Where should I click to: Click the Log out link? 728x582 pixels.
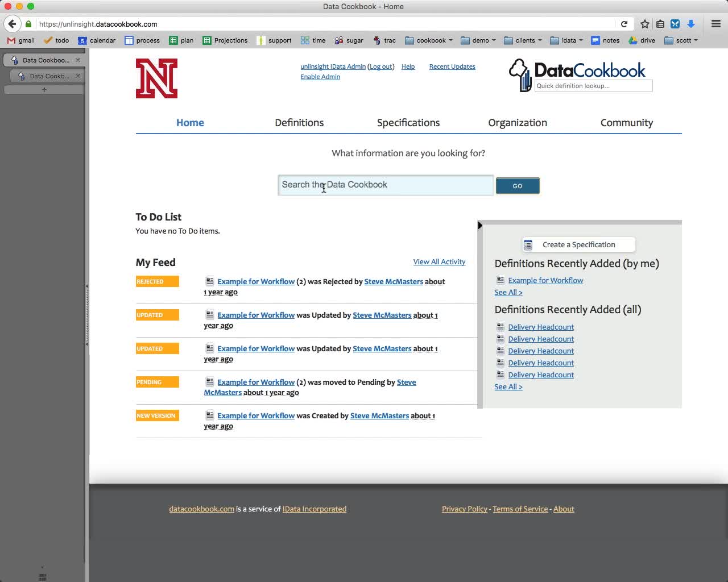point(381,66)
